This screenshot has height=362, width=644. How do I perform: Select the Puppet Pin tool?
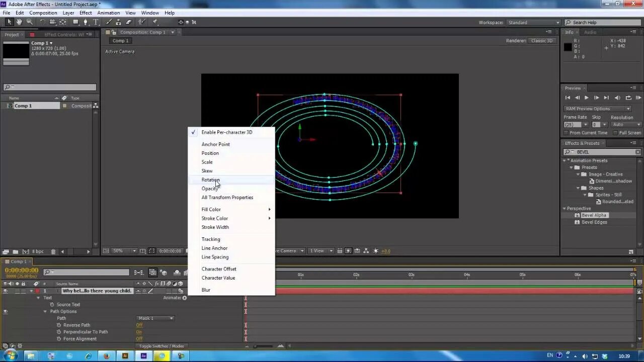click(x=155, y=22)
